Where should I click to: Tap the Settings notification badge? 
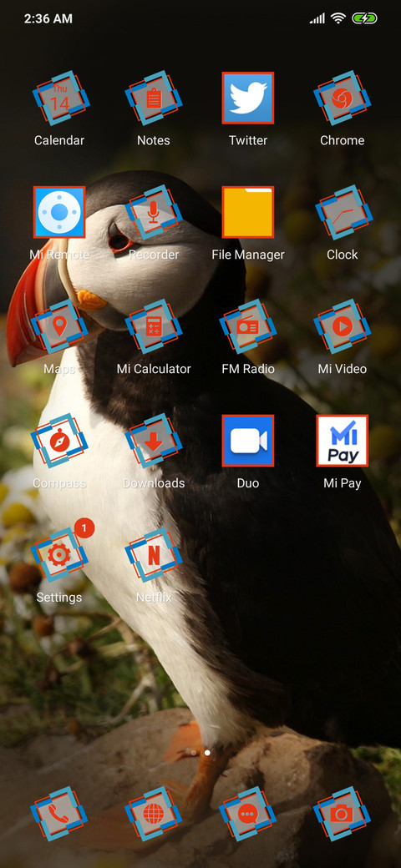click(x=84, y=528)
